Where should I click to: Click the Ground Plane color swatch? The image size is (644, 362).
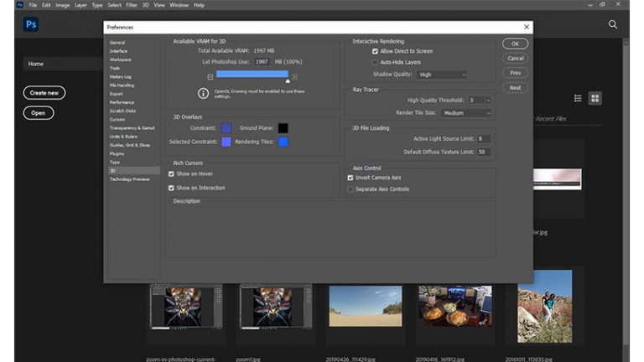(283, 128)
